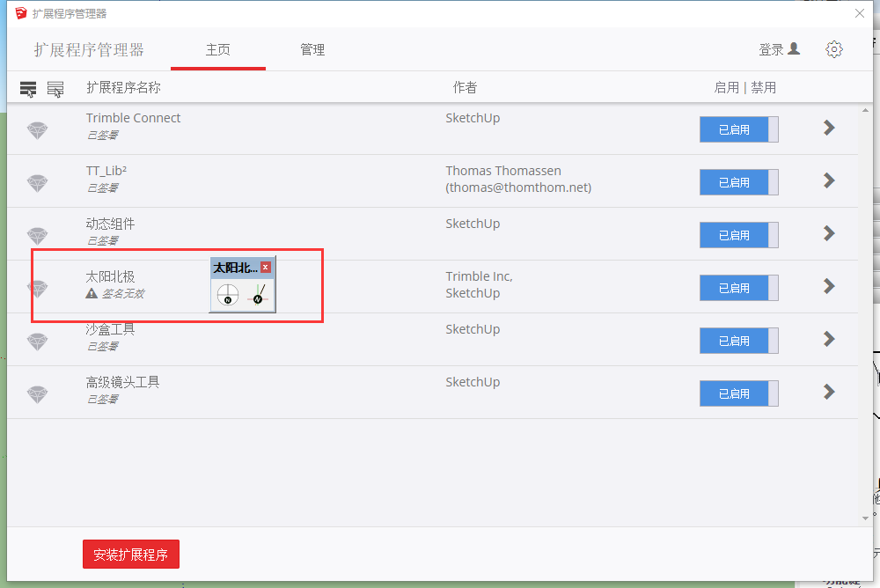Screen dimensions: 880x588
Task: Switch to the 管理 tab
Action: pyautogui.click(x=312, y=50)
